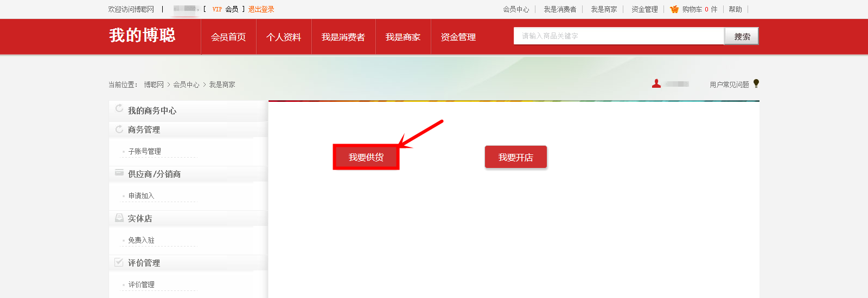Viewport: 868px width, 298px height.
Task: Collapse the 实体店 section header
Action: click(188, 218)
